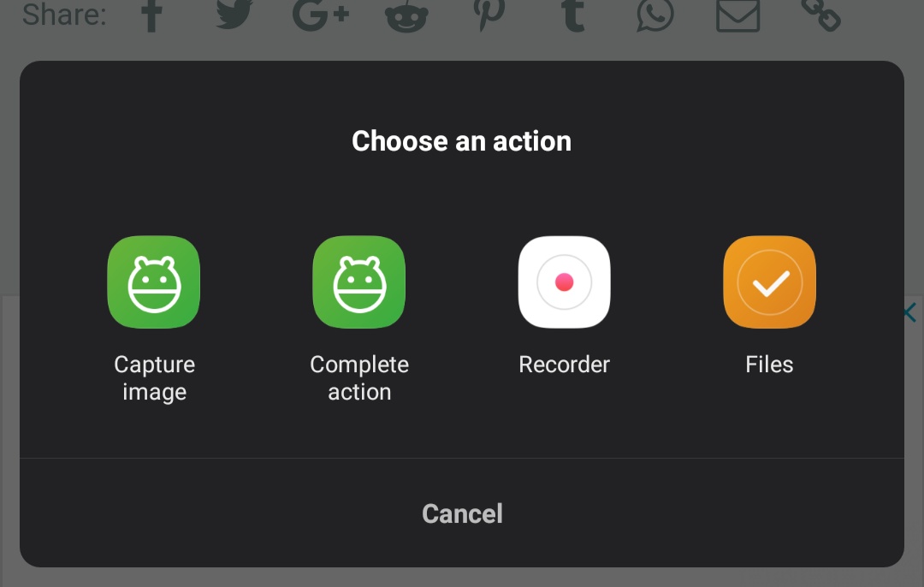Select the "Recorder" text label
The height and width of the screenshot is (587, 924).
(x=564, y=365)
